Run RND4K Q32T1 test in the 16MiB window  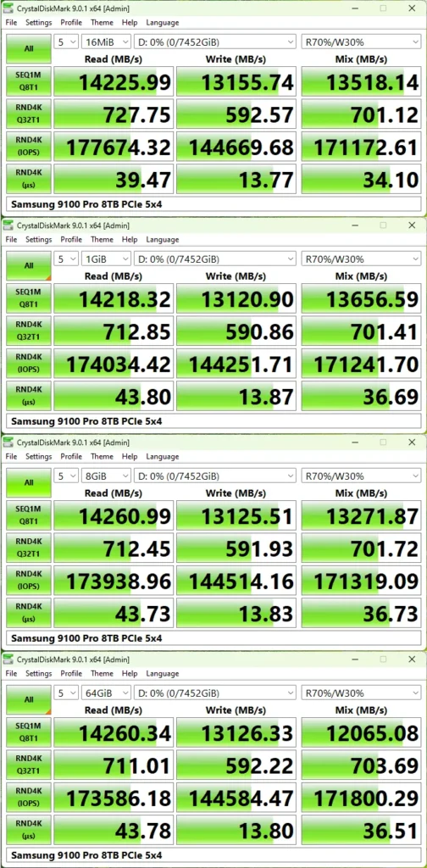(x=29, y=114)
